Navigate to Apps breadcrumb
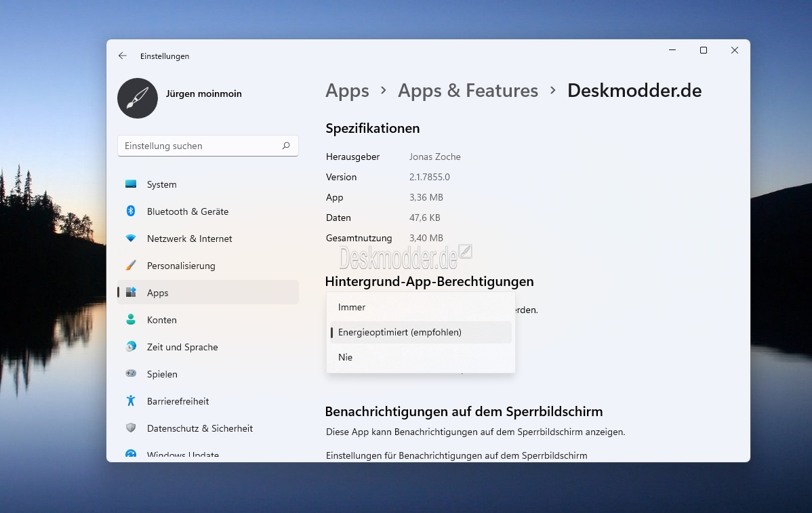The width and height of the screenshot is (812, 513). point(347,91)
